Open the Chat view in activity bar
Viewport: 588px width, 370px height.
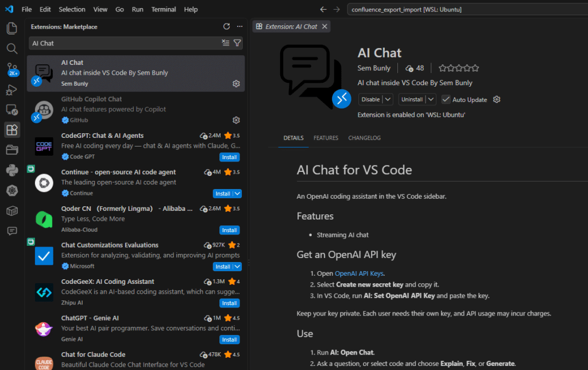click(x=12, y=231)
